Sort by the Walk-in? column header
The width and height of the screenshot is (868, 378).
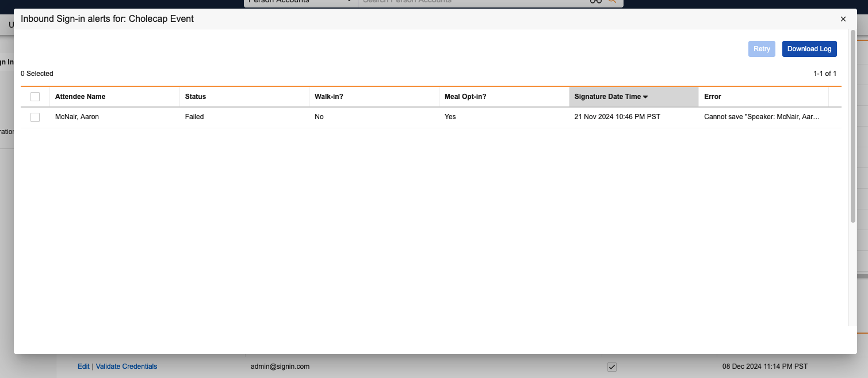[329, 97]
